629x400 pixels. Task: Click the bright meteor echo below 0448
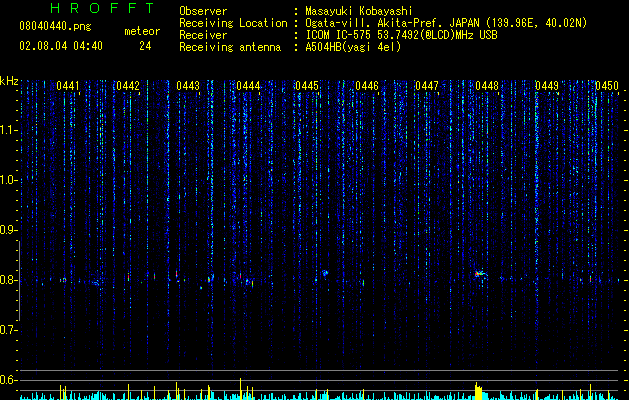[x=479, y=274]
